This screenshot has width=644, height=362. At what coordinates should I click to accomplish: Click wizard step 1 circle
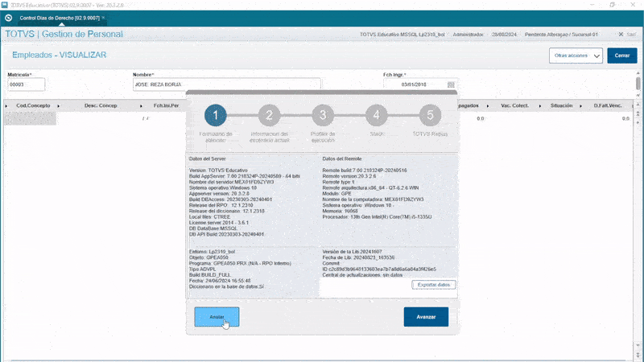pos(215,115)
